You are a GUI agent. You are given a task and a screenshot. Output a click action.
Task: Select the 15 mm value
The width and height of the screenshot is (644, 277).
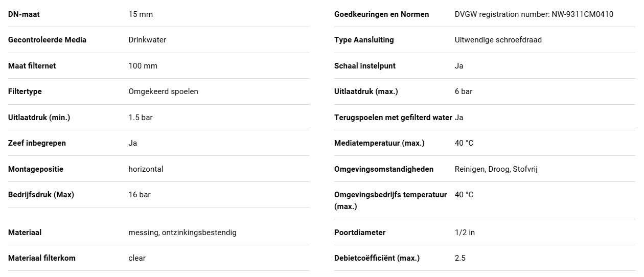point(141,14)
